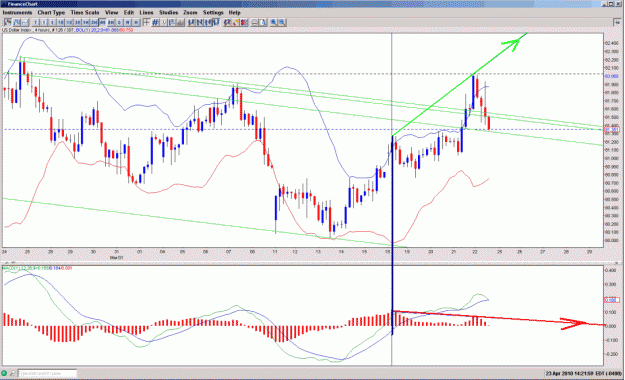Viewport: 625px width, 380px height.
Task: Click the 0.400 MACD axis label
Action: [x=611, y=270]
